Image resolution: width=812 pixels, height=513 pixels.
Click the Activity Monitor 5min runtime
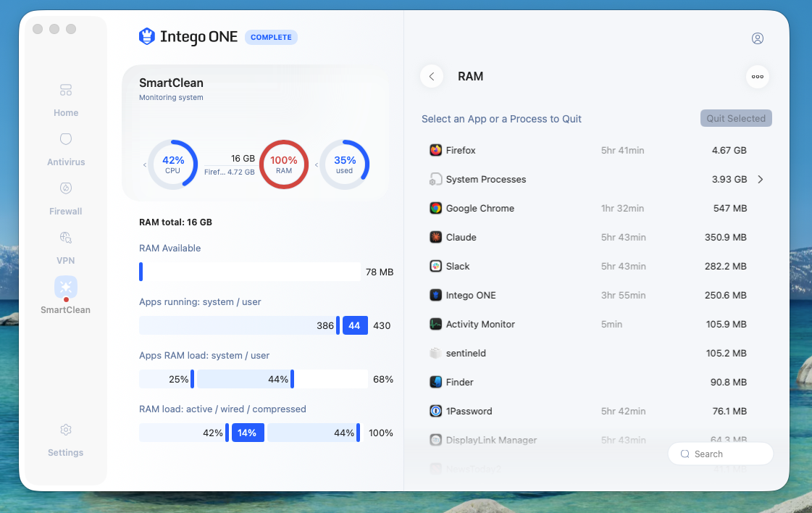point(611,325)
